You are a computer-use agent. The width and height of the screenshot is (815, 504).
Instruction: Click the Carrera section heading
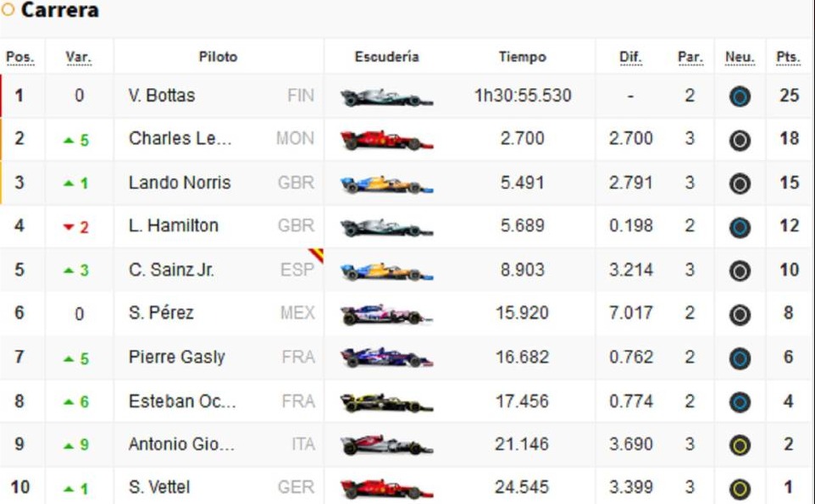tap(59, 11)
